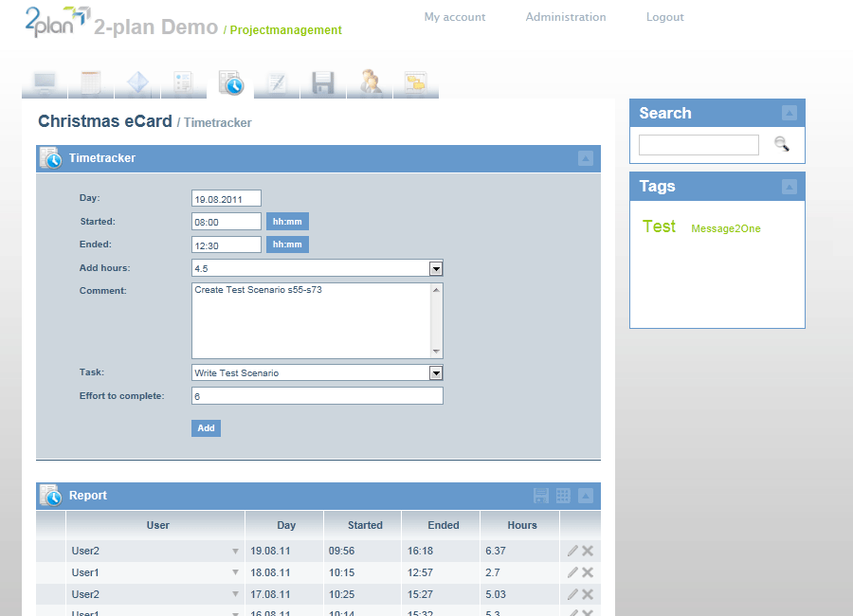Image resolution: width=853 pixels, height=616 pixels.
Task: Click the Add button
Action: [x=207, y=428]
